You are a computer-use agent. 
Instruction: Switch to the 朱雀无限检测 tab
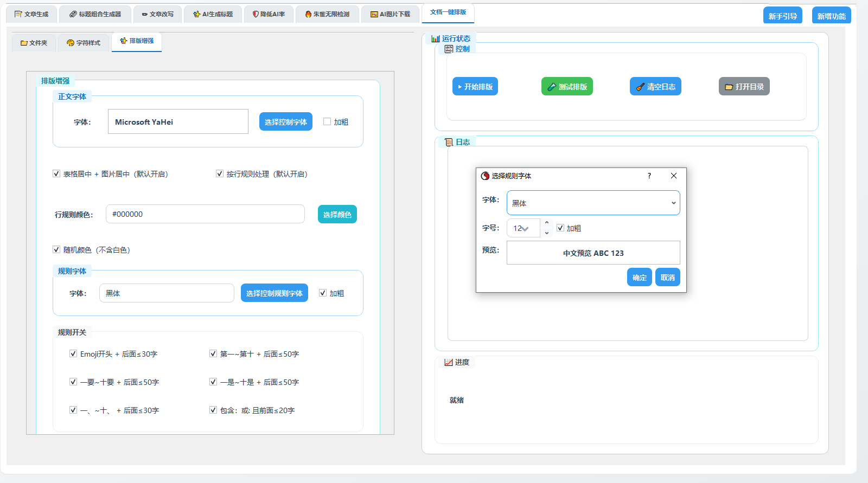[x=327, y=14]
